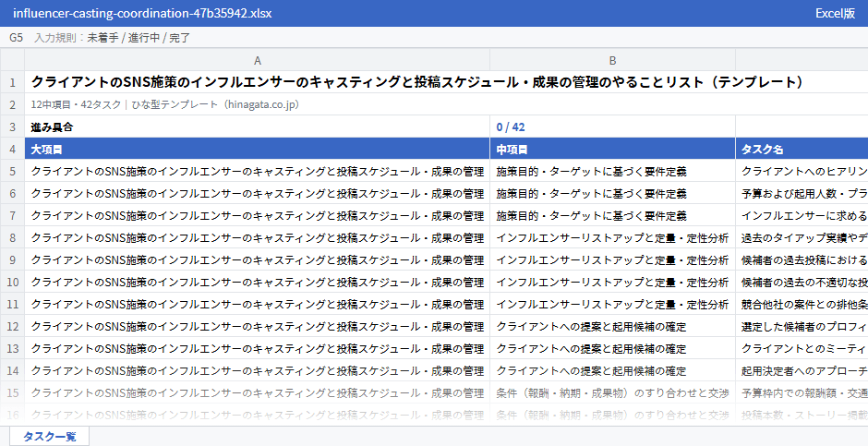Click the G5 cell reference box
This screenshot has width=868, height=446.
coord(16,38)
